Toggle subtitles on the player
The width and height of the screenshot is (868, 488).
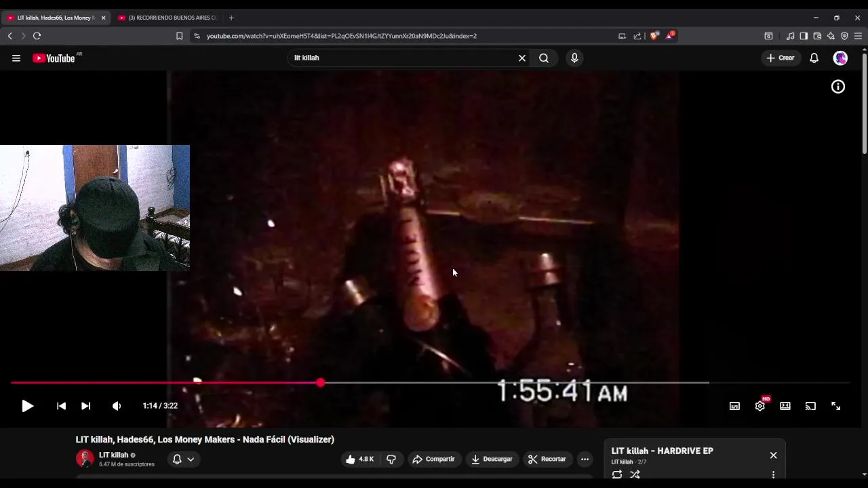tap(734, 406)
